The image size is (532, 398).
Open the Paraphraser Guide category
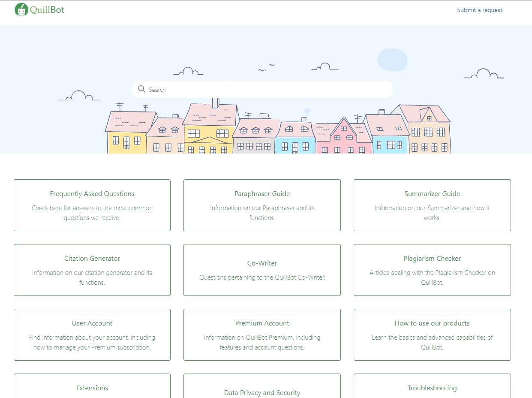[x=262, y=205]
